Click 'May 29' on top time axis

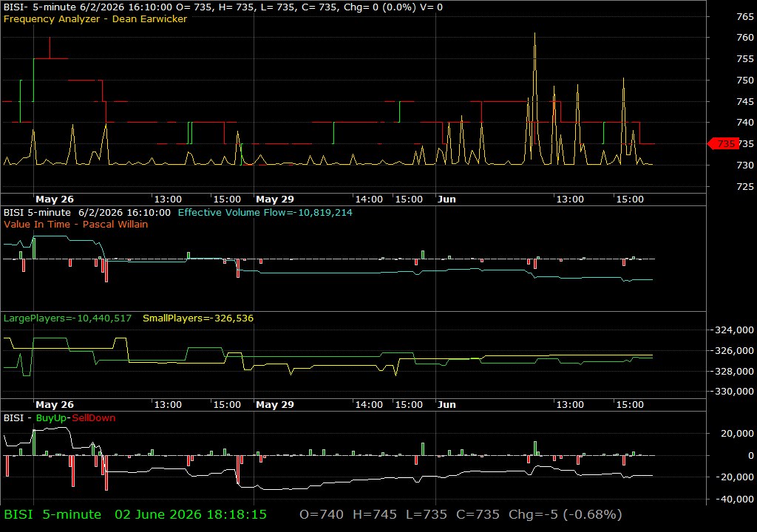[x=275, y=199]
